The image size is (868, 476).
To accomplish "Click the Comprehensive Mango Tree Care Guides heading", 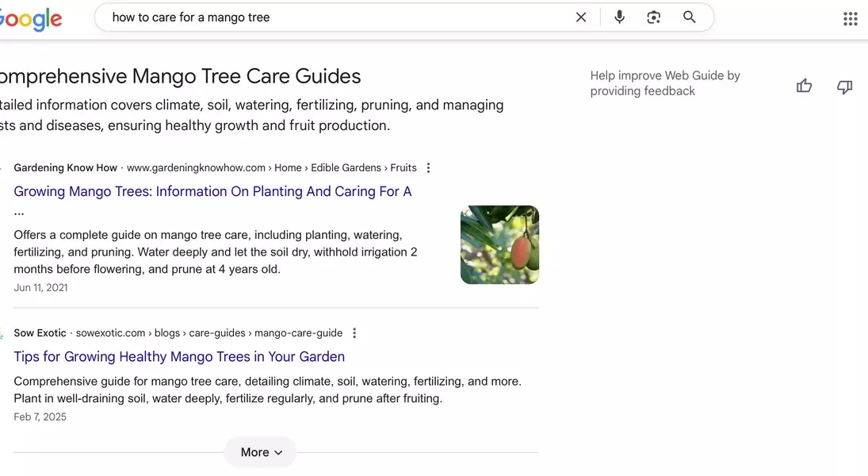I will coord(179,76).
